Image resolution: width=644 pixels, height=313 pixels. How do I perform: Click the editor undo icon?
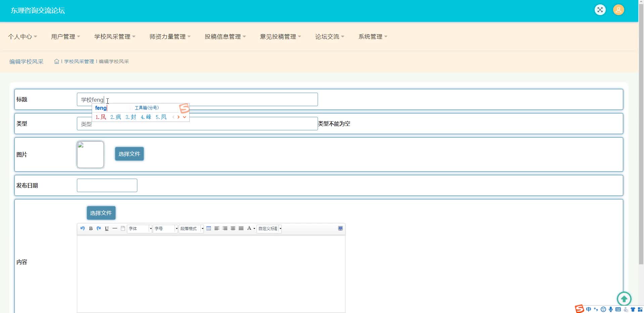[83, 228]
